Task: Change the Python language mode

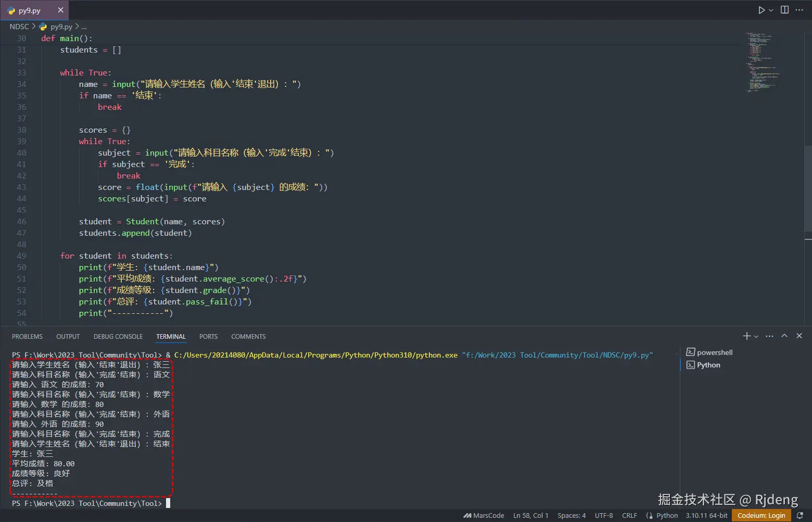Action: pyautogui.click(x=667, y=515)
